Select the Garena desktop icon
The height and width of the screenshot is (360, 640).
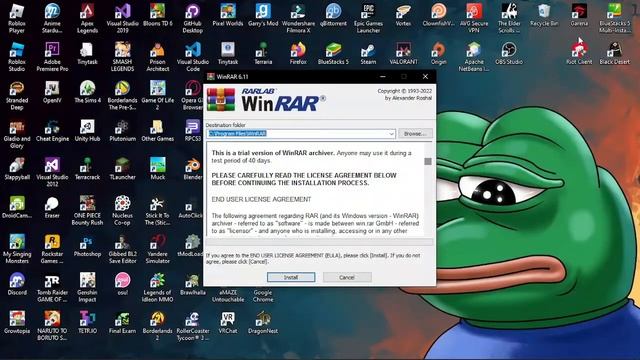(579, 15)
